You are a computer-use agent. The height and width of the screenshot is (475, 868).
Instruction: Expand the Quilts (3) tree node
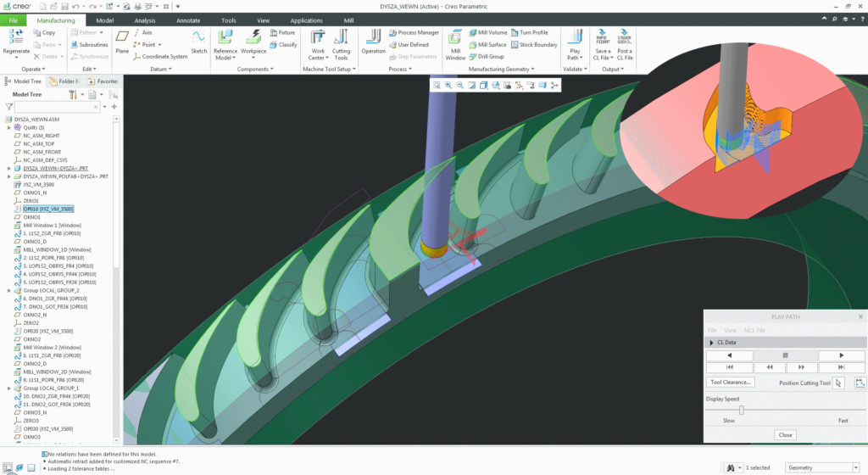point(8,127)
